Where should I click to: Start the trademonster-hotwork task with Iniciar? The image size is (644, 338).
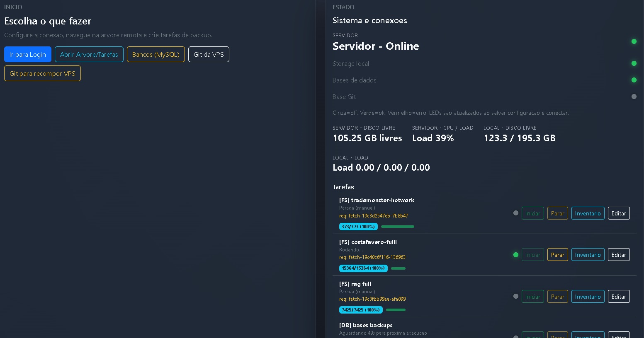click(532, 213)
